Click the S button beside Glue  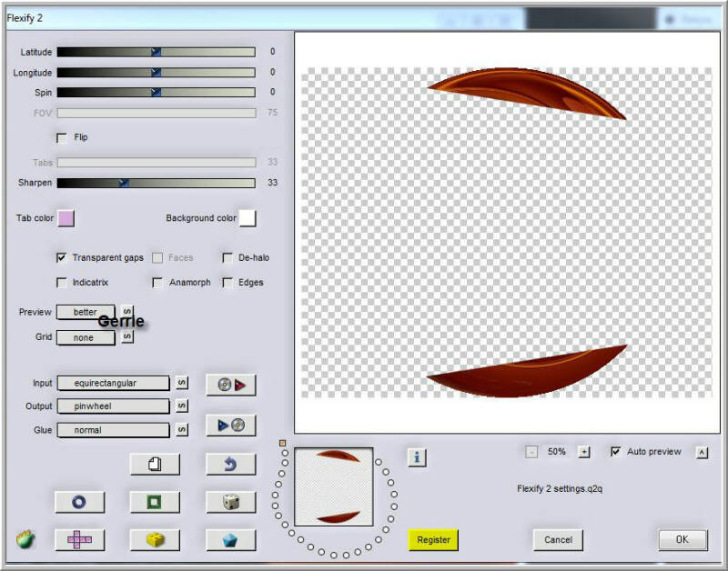[182, 429]
